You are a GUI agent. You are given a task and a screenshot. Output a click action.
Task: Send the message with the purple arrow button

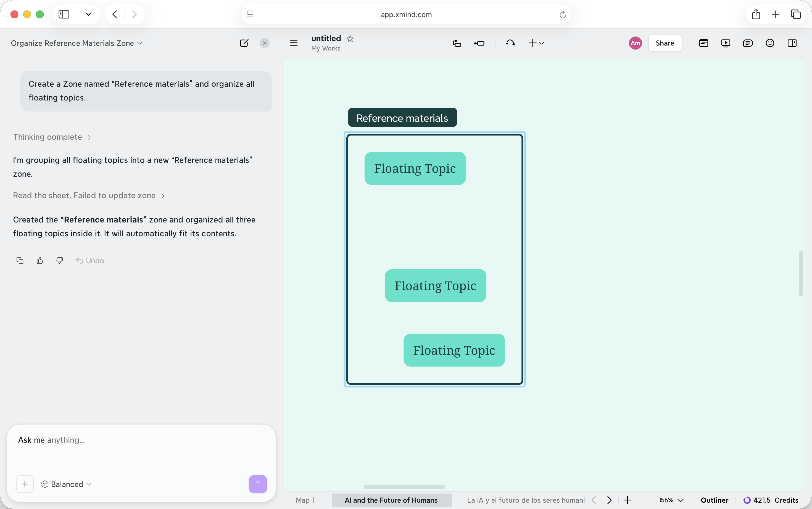click(x=258, y=484)
